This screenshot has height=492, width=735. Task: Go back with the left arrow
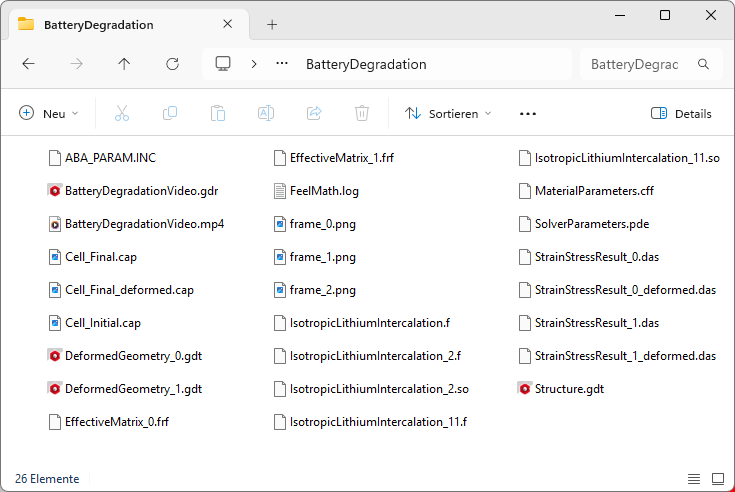[x=29, y=64]
